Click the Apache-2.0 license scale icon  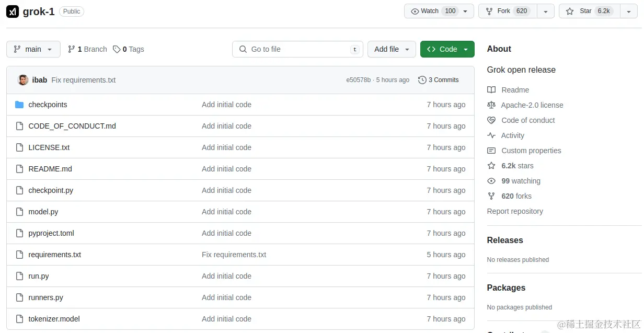click(491, 105)
